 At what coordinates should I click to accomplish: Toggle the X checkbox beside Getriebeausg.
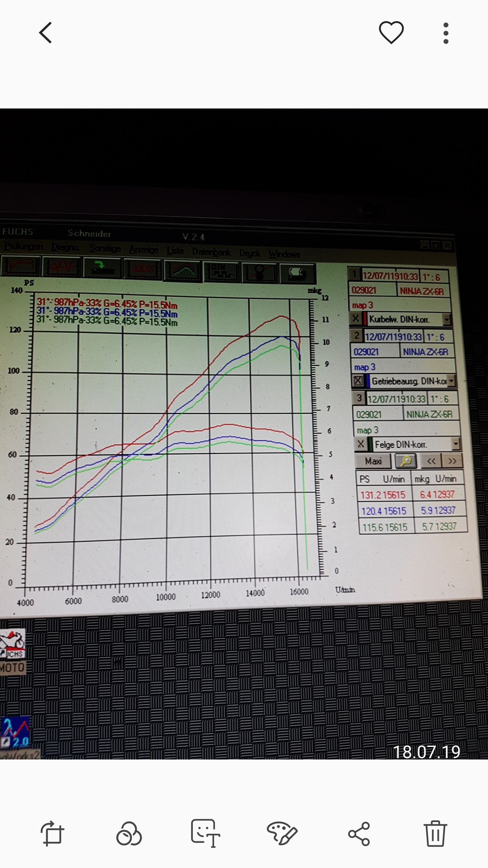click(x=358, y=381)
